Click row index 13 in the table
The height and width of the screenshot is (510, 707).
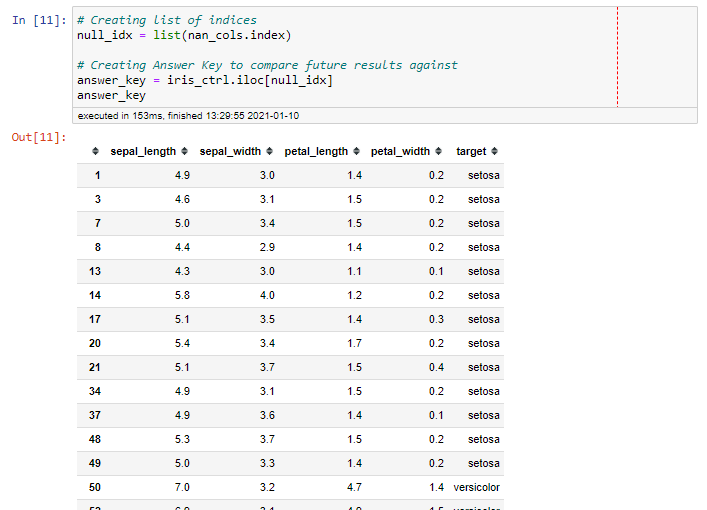pos(95,271)
